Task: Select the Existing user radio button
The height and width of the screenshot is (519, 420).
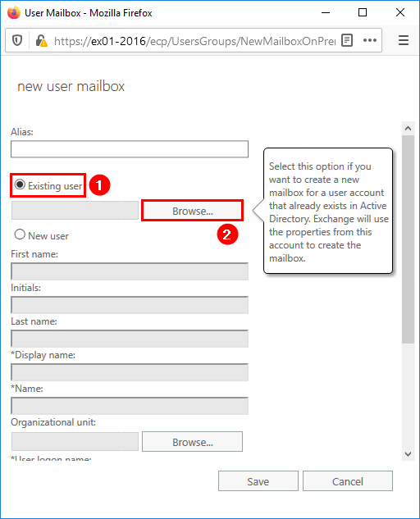Action: (x=20, y=184)
